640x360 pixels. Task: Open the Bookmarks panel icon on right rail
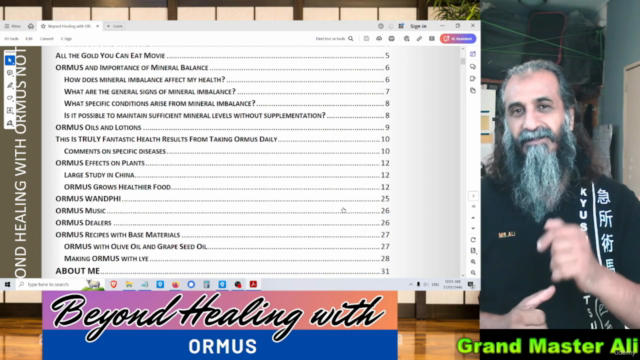(473, 78)
